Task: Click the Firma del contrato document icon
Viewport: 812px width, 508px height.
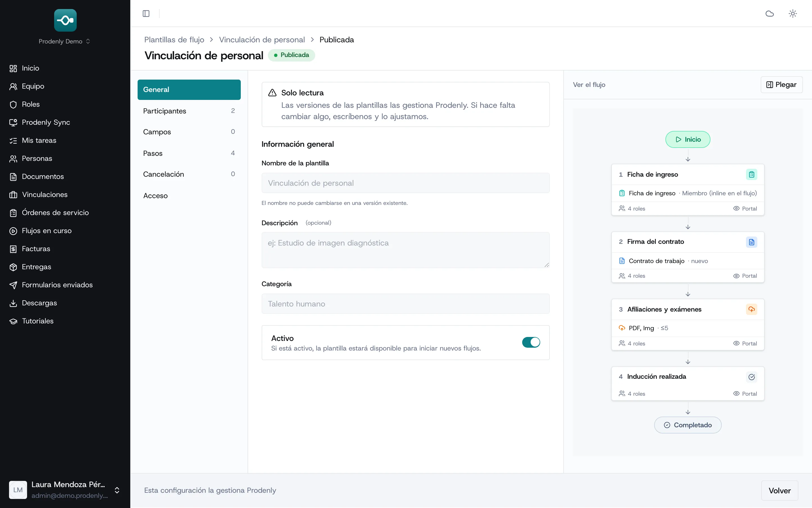Action: [751, 242]
